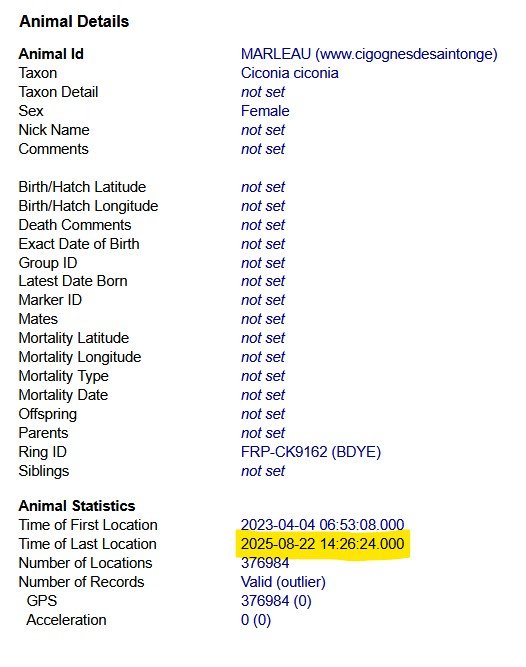526x667 pixels.
Task: Click the Birth/Hatch Latitude not set value
Action: (263, 187)
